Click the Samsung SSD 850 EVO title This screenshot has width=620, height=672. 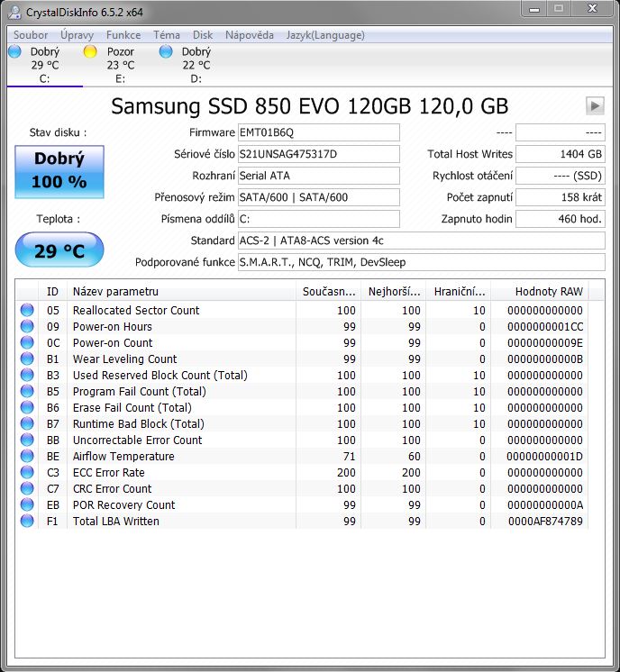tap(310, 106)
